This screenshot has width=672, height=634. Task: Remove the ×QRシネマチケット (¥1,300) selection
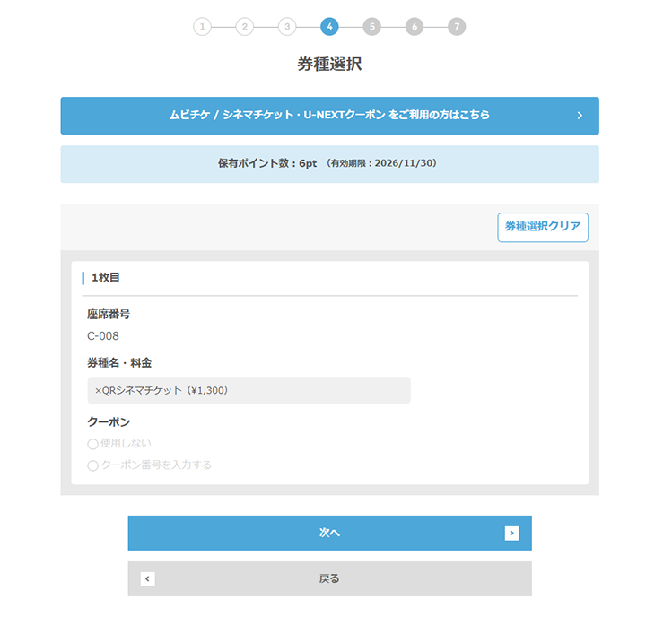99,391
